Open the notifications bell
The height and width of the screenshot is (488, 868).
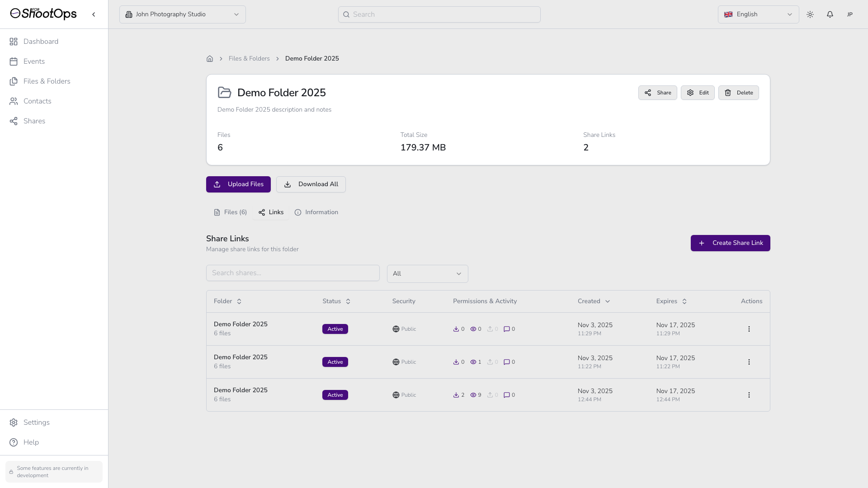tap(830, 14)
